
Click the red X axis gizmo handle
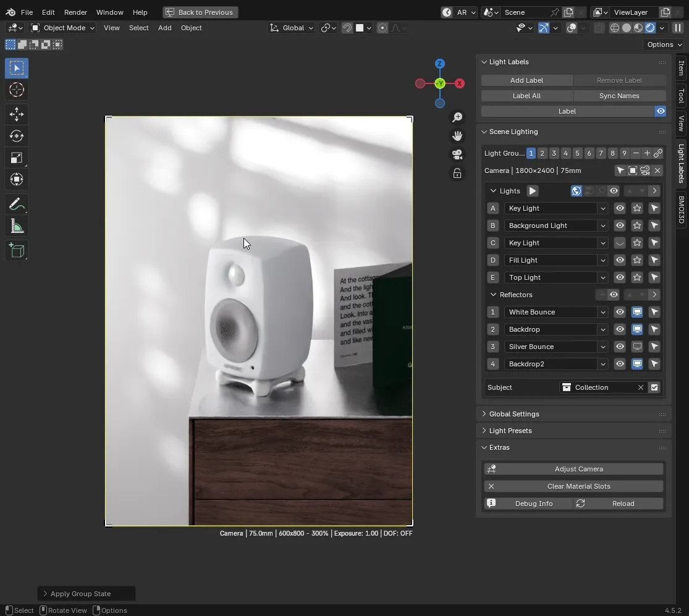460,83
